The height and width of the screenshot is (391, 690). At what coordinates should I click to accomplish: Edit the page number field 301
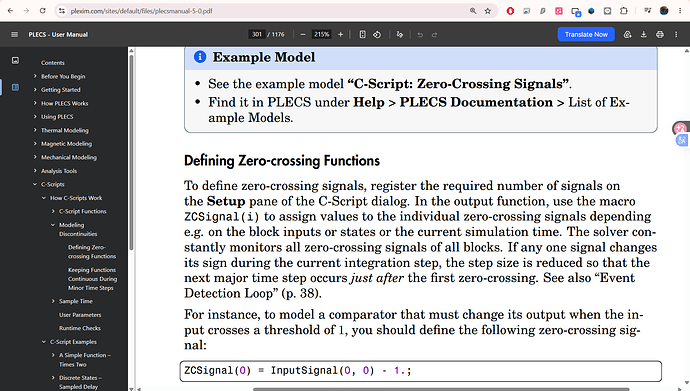tap(257, 34)
